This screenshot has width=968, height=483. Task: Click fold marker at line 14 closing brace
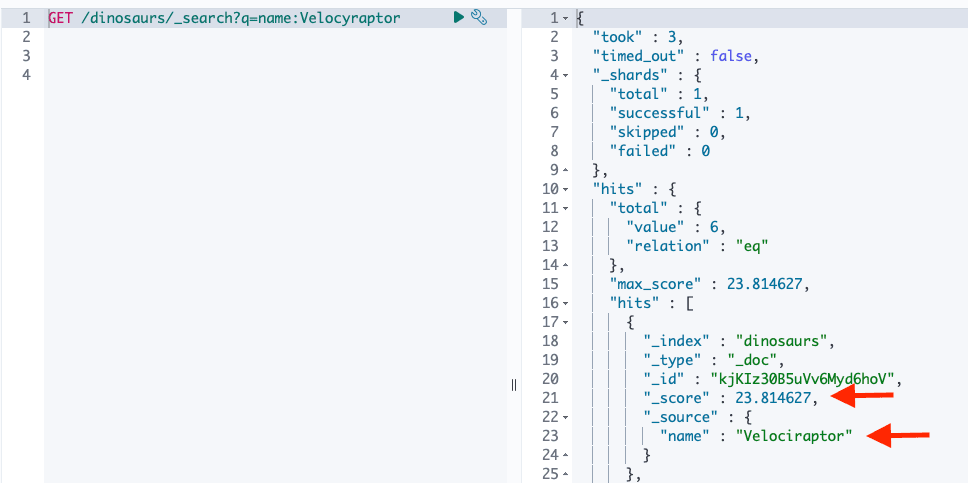(x=567, y=265)
